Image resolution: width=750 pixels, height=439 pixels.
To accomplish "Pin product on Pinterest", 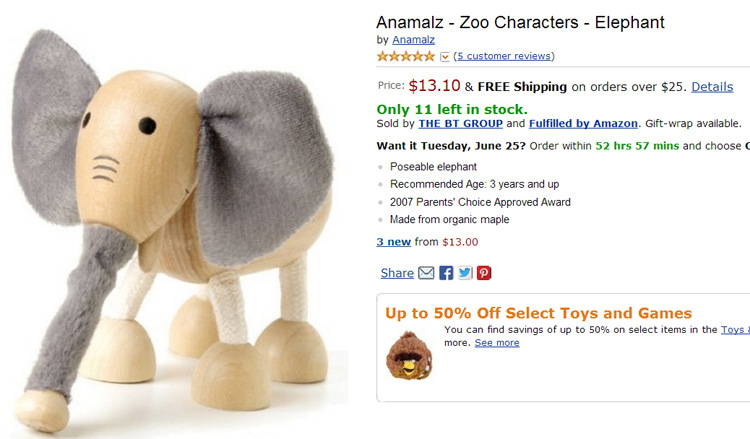I will [484, 273].
